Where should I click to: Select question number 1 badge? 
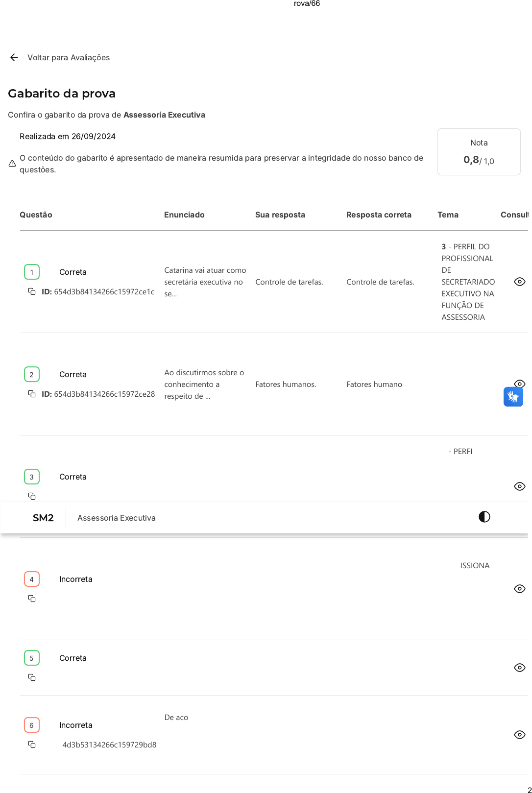[32, 272]
